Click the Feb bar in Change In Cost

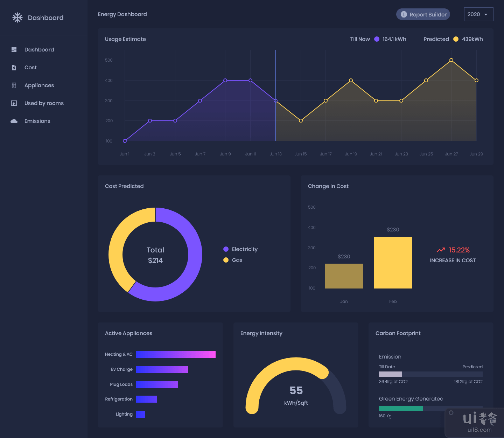(x=393, y=263)
